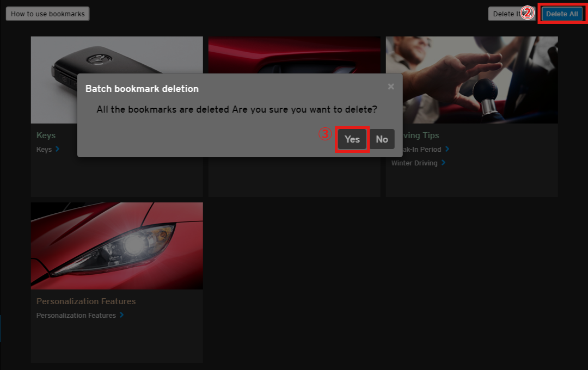Image resolution: width=588 pixels, height=370 pixels.
Task: Open the Keys link under the heading
Action: click(44, 149)
